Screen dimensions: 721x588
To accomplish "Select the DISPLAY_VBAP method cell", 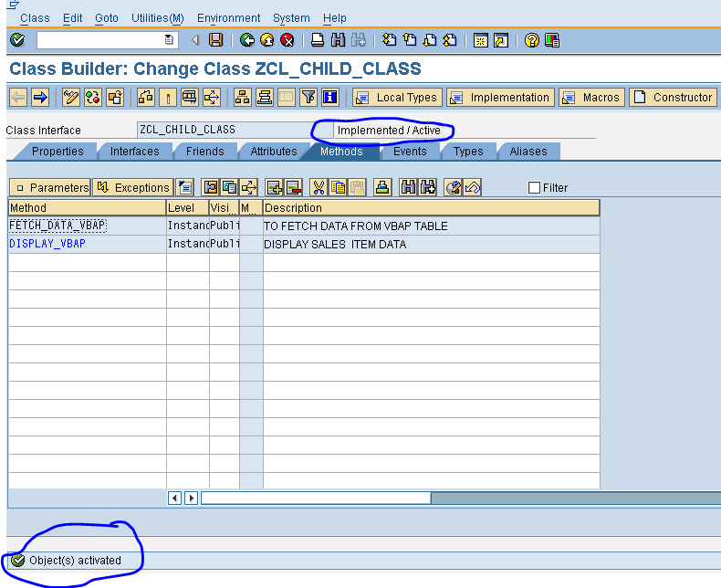I will pos(88,244).
